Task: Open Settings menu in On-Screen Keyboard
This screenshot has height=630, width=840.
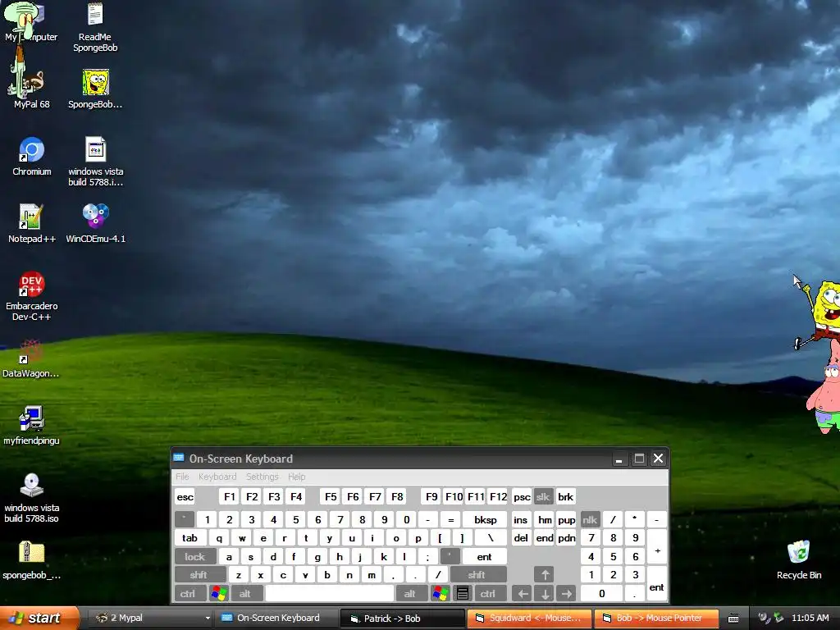Action: click(262, 477)
